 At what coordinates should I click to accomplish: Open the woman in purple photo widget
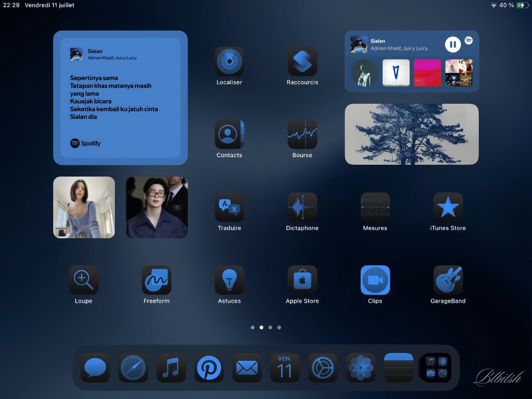pos(84,207)
